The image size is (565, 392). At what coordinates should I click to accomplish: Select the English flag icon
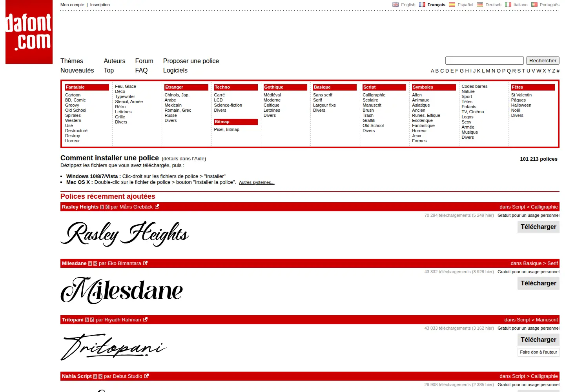click(395, 5)
